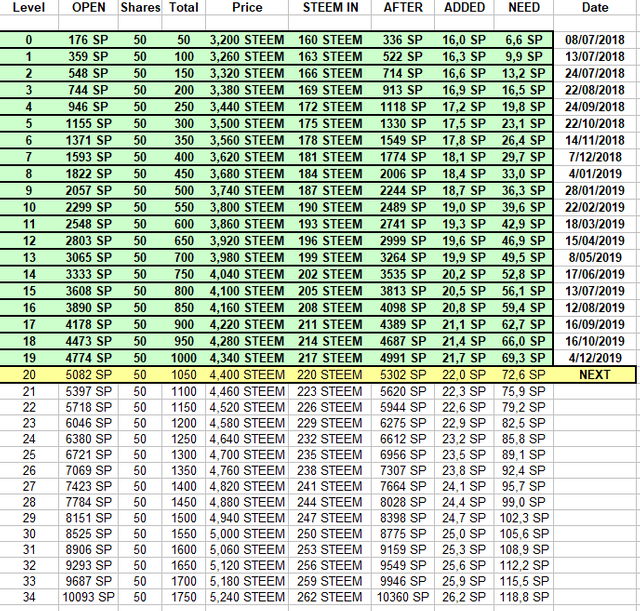Click the cell 26,2 SP

click(464, 597)
